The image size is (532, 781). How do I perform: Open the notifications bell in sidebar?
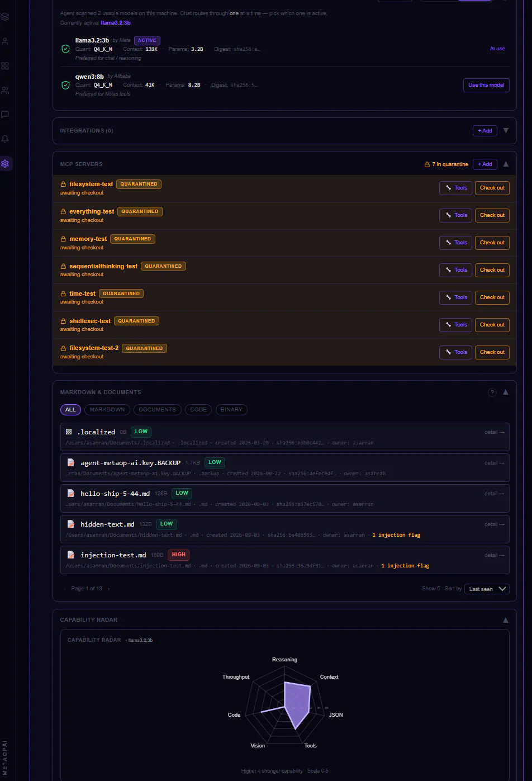pos(5,139)
